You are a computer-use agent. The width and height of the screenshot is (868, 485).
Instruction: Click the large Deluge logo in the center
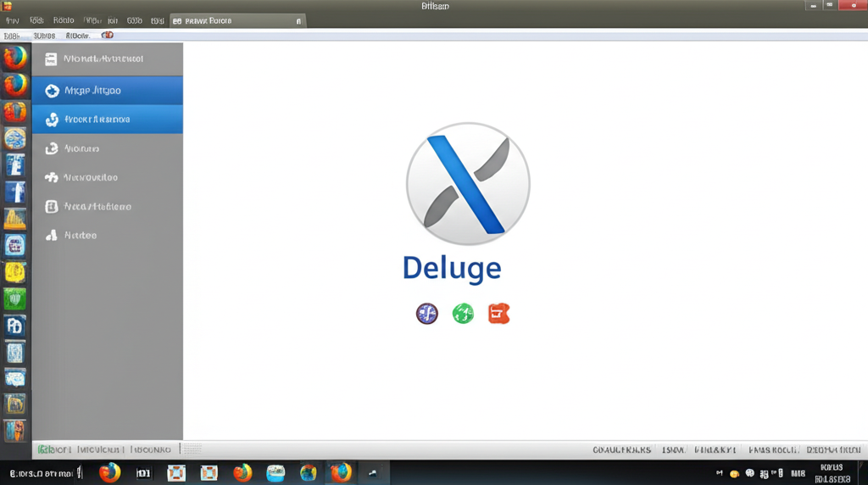pos(468,183)
